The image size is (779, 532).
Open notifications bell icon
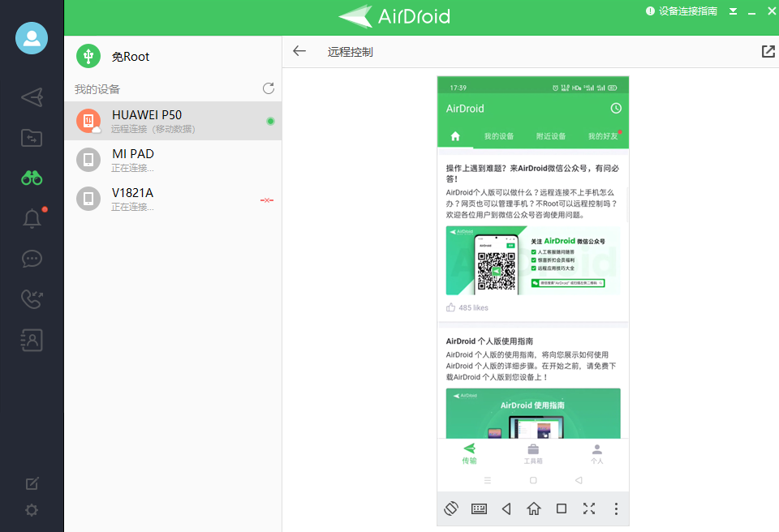32,218
